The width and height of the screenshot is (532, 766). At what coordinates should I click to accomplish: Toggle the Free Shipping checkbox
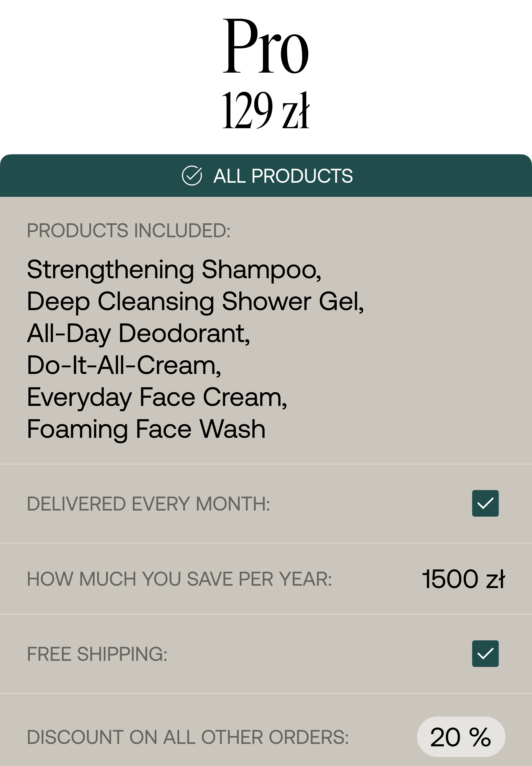pyautogui.click(x=485, y=653)
